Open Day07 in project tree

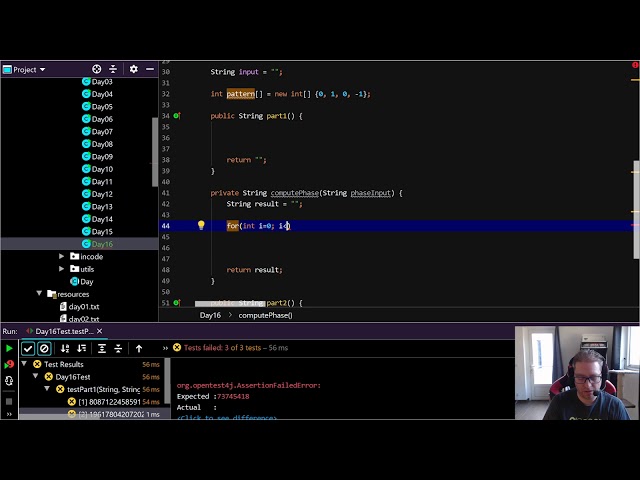pos(102,132)
